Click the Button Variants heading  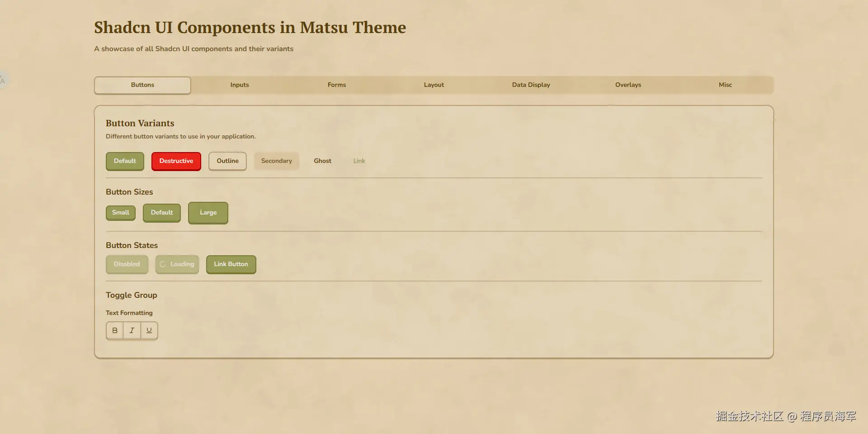click(x=140, y=123)
